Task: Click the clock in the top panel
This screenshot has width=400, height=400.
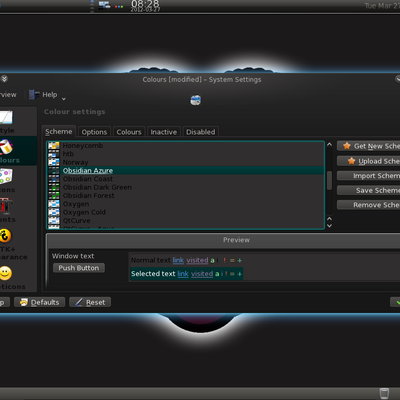Action: click(x=145, y=6)
